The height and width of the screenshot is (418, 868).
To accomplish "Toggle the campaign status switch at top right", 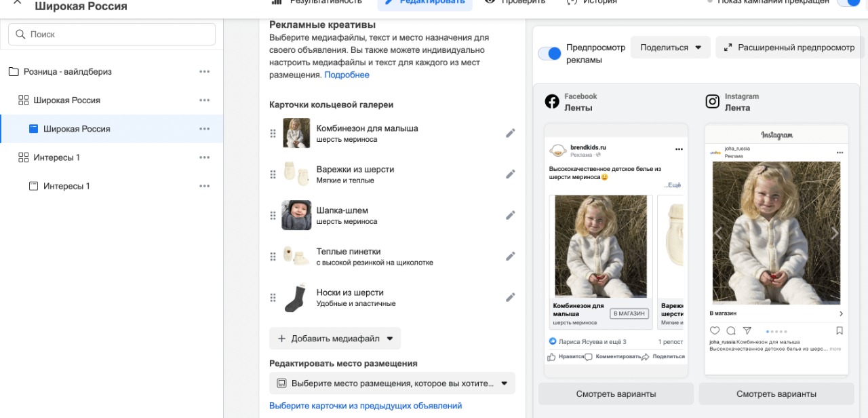I will point(848,3).
